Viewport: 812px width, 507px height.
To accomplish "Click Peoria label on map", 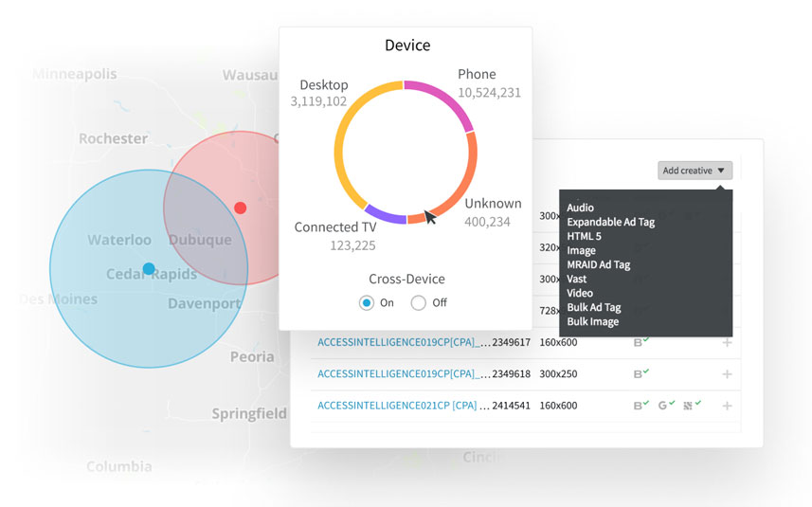I will 252,357.
